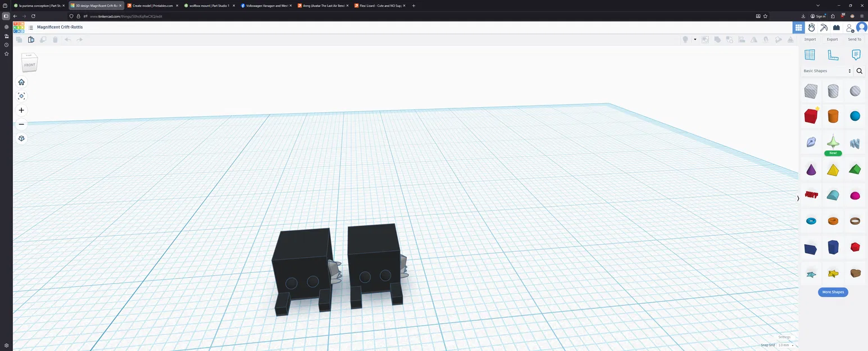The width and height of the screenshot is (868, 351).
Task: Open the Snap Grid 1.0 mm dropdown
Action: 786,345
